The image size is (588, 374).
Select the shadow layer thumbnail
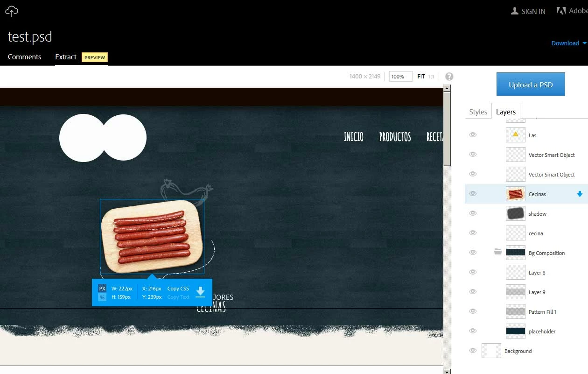pyautogui.click(x=516, y=213)
